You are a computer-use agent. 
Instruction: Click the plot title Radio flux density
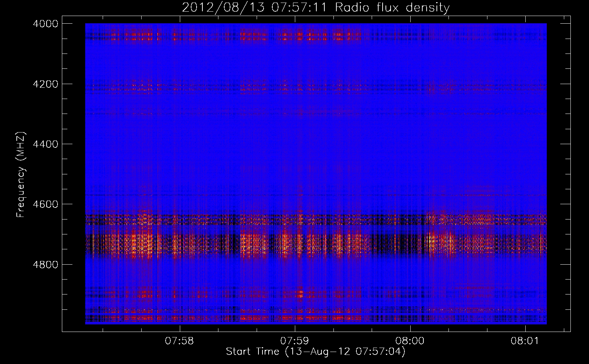click(x=316, y=8)
